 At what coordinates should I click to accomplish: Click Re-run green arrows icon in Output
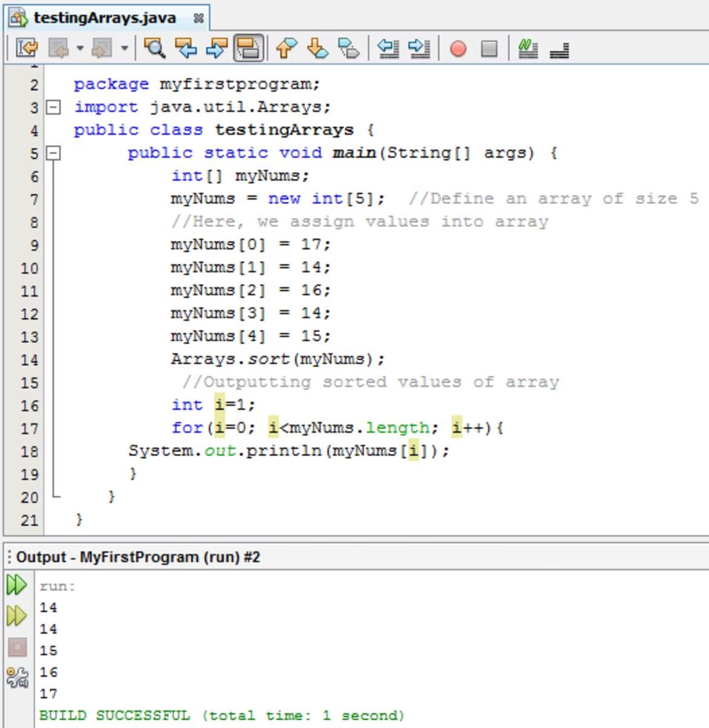pos(16,585)
